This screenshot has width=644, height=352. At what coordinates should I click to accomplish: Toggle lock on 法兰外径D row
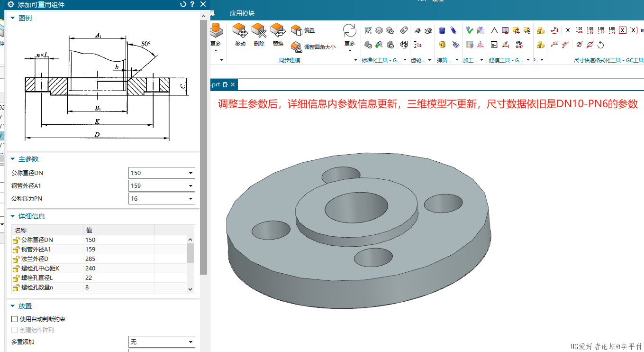(x=17, y=259)
